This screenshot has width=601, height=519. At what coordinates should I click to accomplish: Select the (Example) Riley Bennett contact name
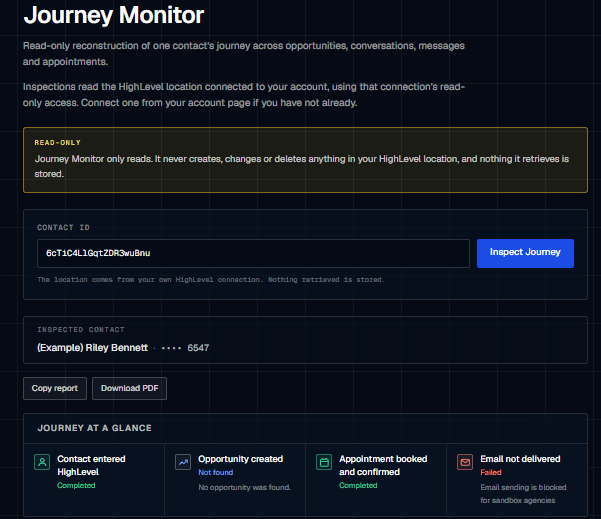click(x=92, y=348)
